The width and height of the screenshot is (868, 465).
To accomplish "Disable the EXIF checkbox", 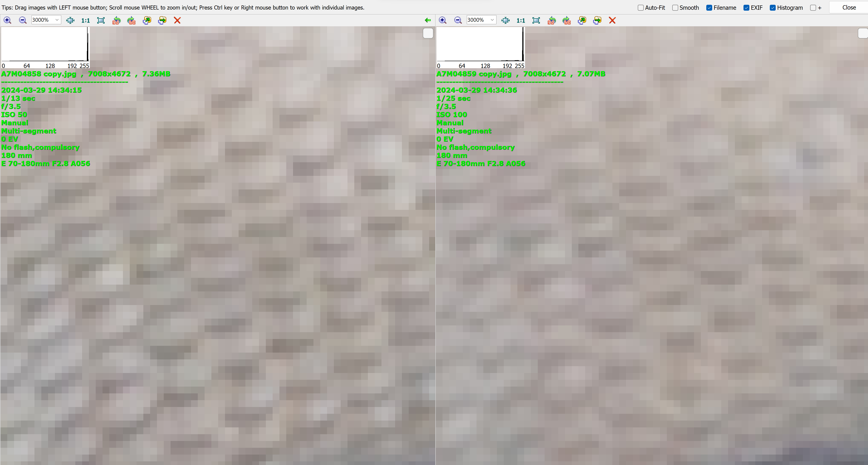I will point(746,8).
